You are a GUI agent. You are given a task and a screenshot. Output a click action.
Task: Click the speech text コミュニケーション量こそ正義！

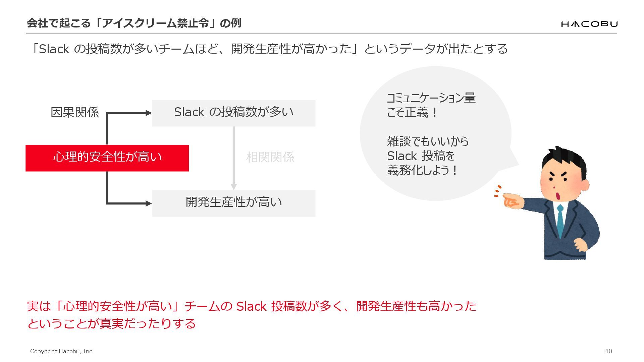[x=431, y=105]
